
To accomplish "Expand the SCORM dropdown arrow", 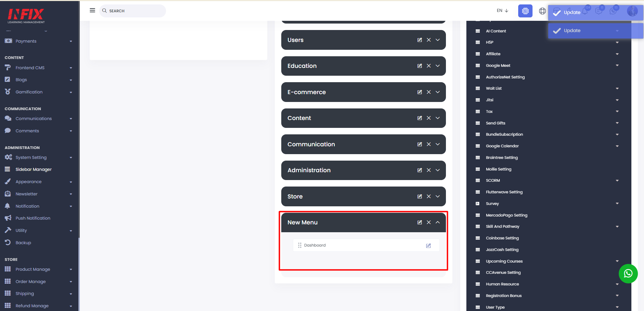I will point(617,181).
